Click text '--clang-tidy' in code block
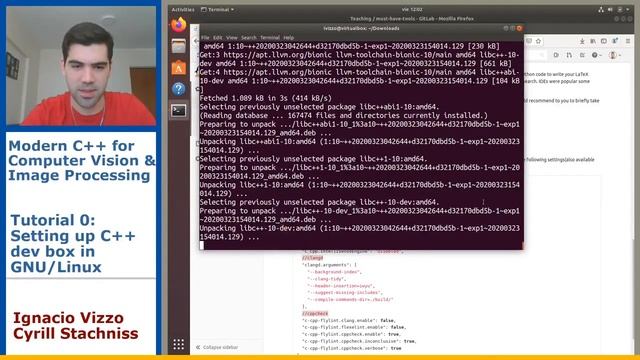The width and height of the screenshot is (640, 360). point(327,279)
